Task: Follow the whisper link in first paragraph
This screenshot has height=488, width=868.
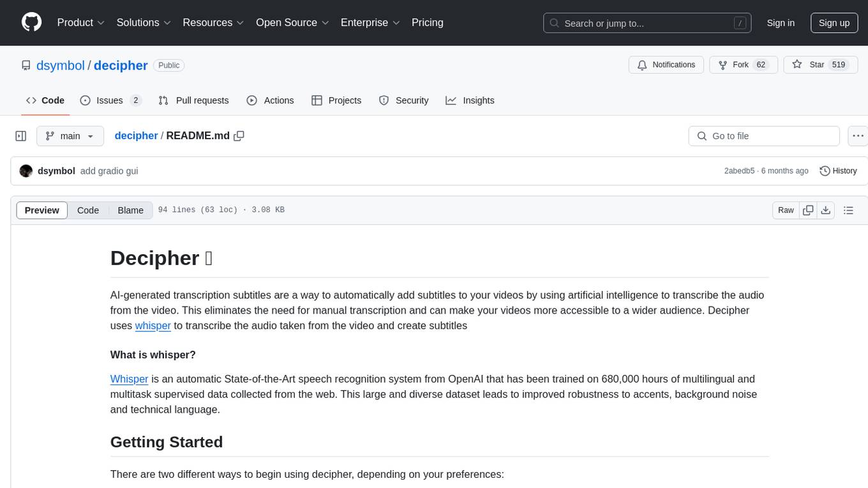Action: click(153, 325)
